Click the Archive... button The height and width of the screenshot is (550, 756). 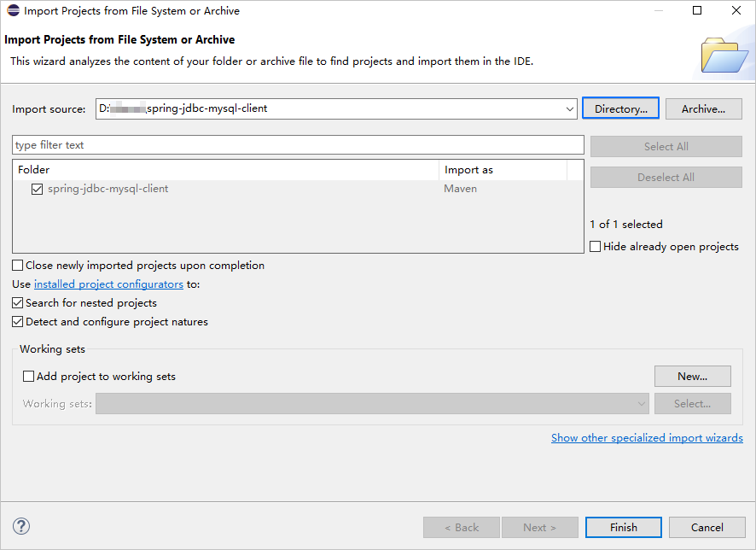(x=703, y=109)
